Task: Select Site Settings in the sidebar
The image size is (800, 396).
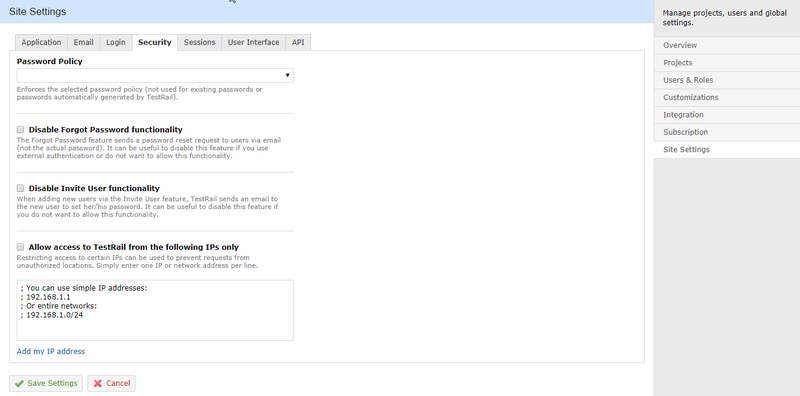Action: coord(727,150)
